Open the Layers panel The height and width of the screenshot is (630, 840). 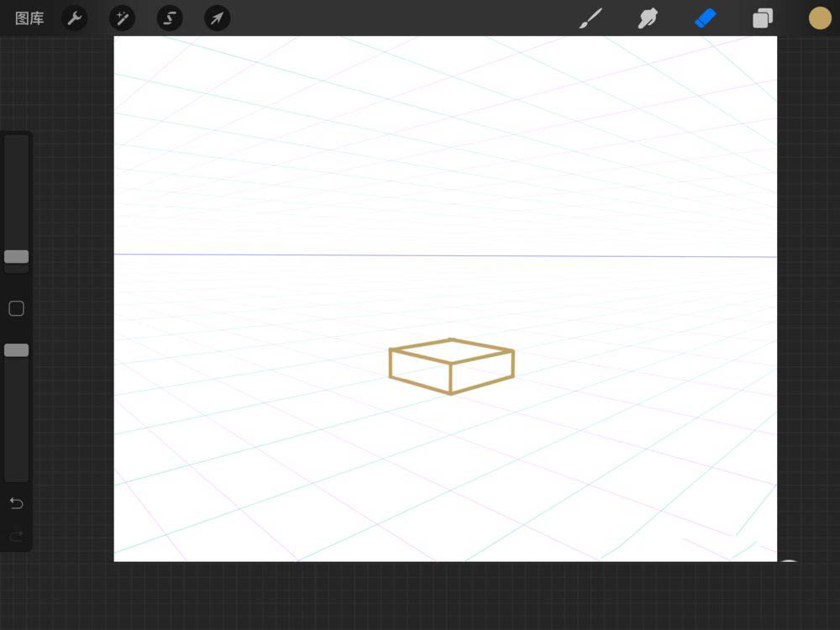click(762, 18)
